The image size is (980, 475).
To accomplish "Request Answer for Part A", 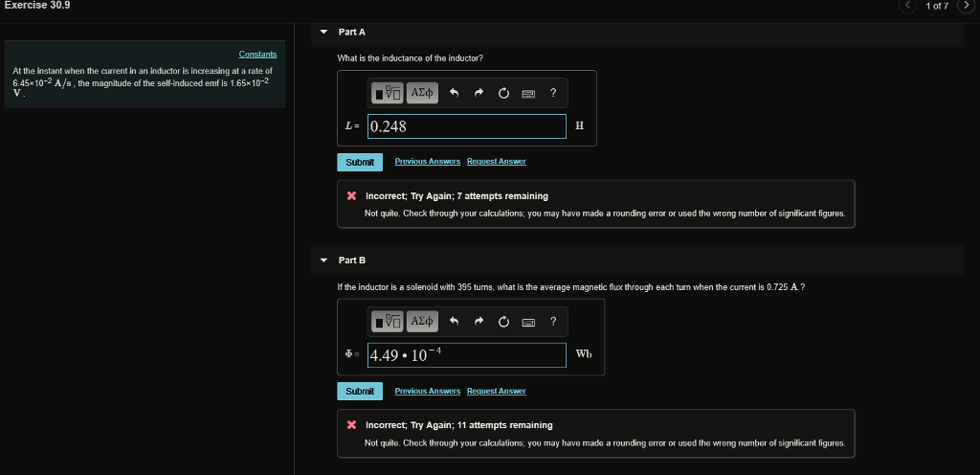I will click(497, 161).
